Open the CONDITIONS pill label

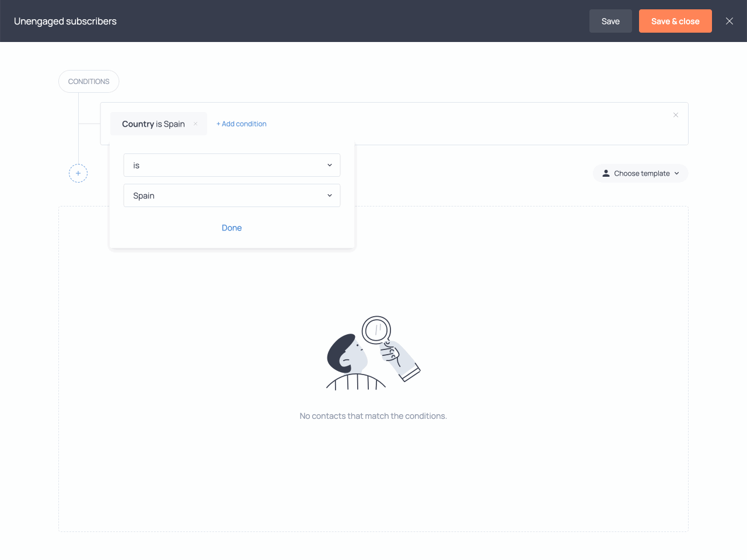click(89, 81)
